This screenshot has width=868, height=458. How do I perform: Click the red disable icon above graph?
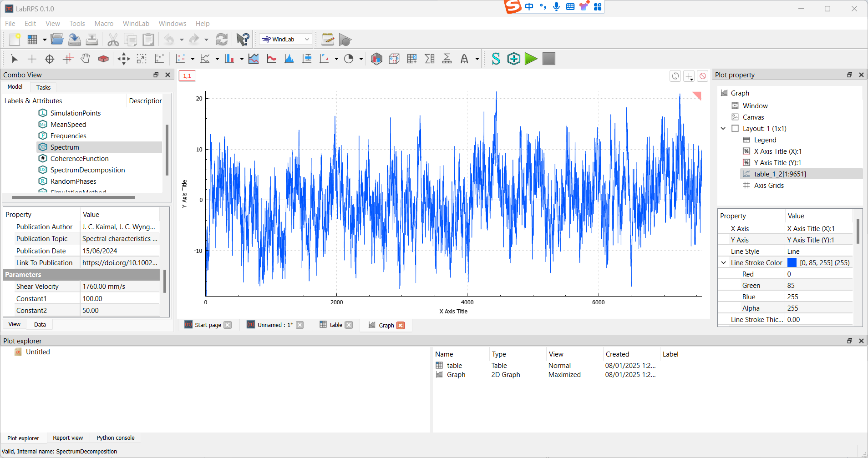click(703, 76)
